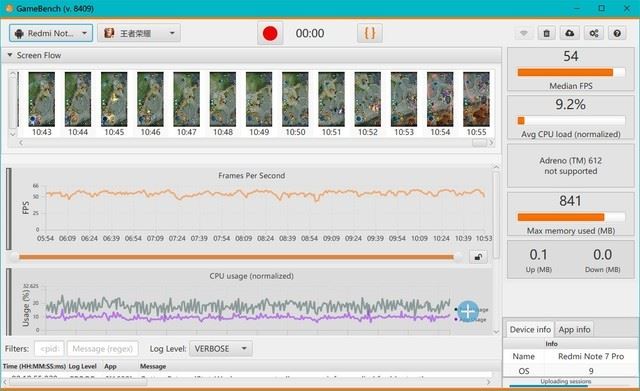Image resolution: width=640 pixels, height=391 pixels.
Task: Open the 王者荣耀 app selection dropdown
Action: [x=139, y=33]
